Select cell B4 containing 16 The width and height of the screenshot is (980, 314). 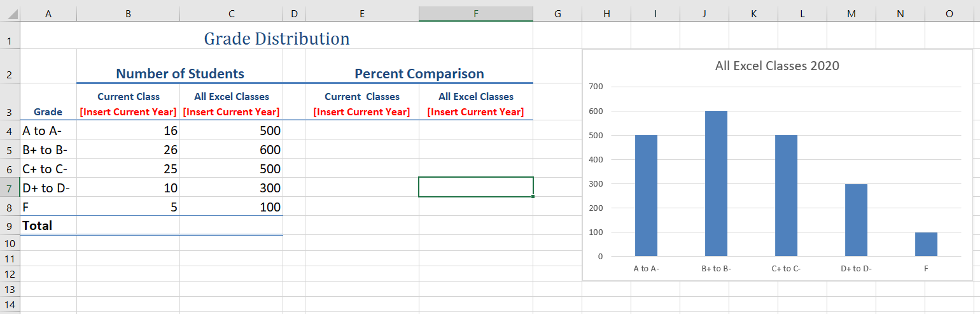point(128,131)
